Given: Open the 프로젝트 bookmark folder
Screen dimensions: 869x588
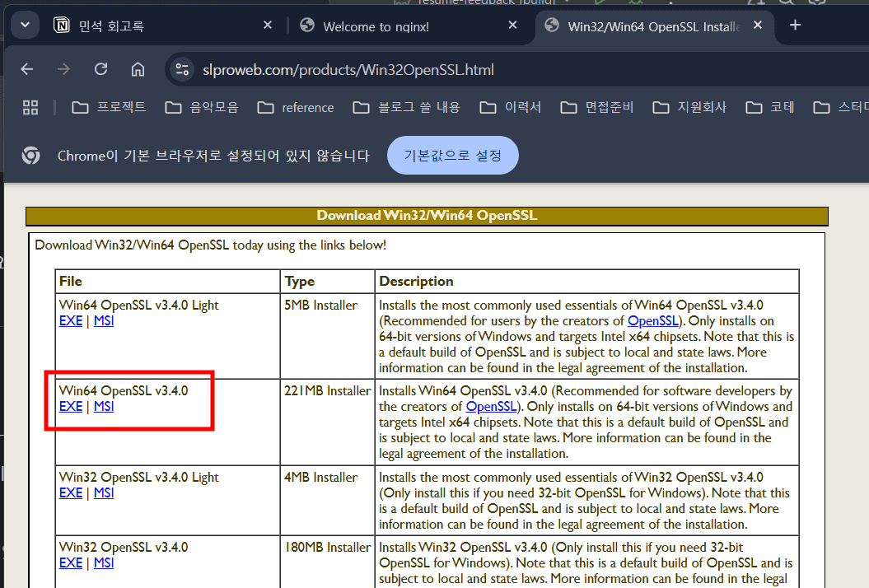Looking at the screenshot, I should 110,107.
